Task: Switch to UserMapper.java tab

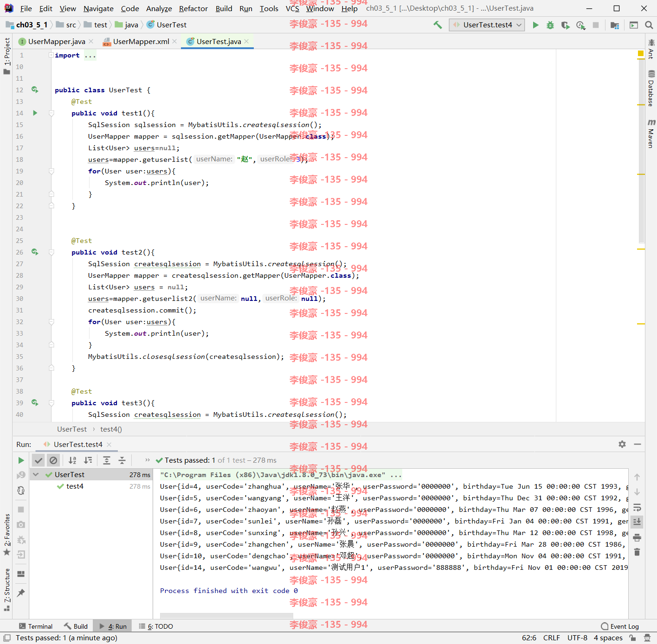Action: [57, 42]
